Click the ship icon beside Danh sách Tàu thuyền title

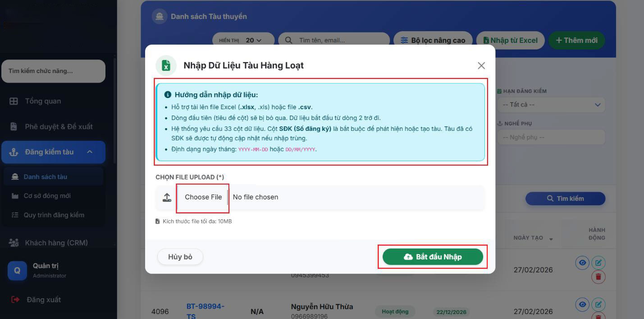coord(159,17)
